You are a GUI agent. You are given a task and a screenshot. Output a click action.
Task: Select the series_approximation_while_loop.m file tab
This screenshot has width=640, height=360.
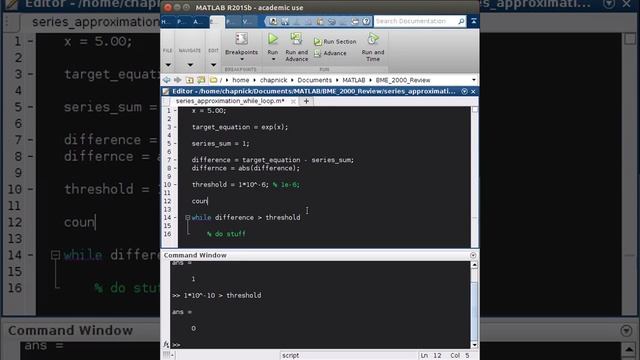click(x=230, y=101)
